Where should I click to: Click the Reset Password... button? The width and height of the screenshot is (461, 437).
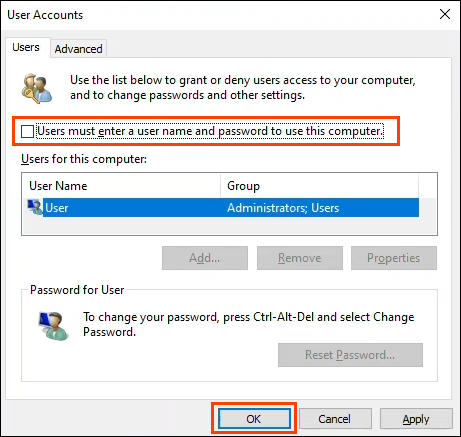(350, 355)
